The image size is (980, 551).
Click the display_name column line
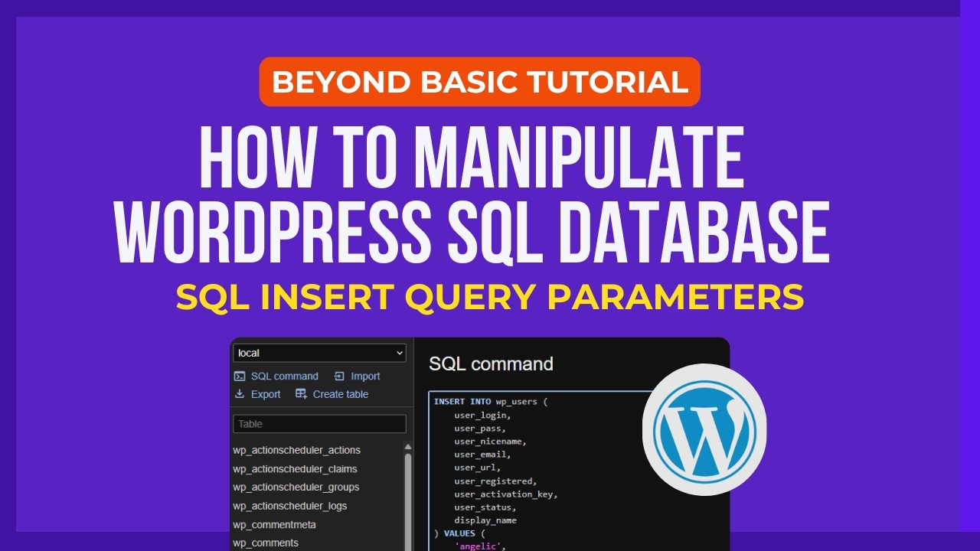click(485, 520)
